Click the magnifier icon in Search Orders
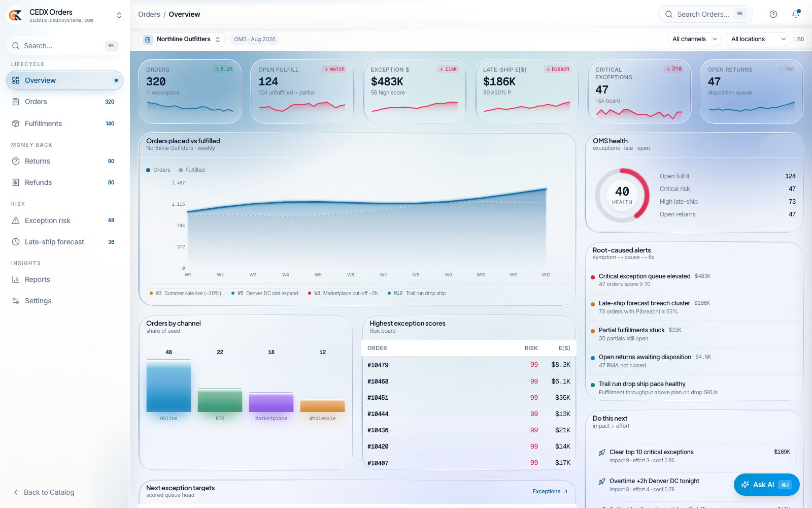 (669, 14)
